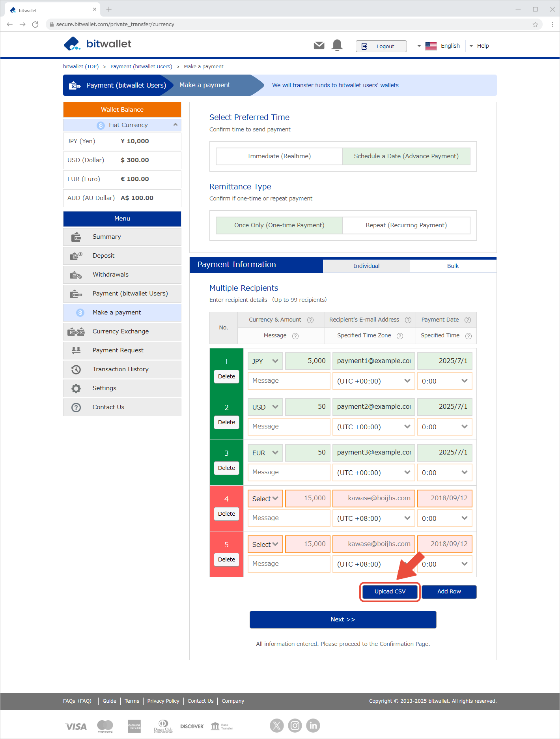Open Payment (bitwallet Users) menu item

(122, 294)
